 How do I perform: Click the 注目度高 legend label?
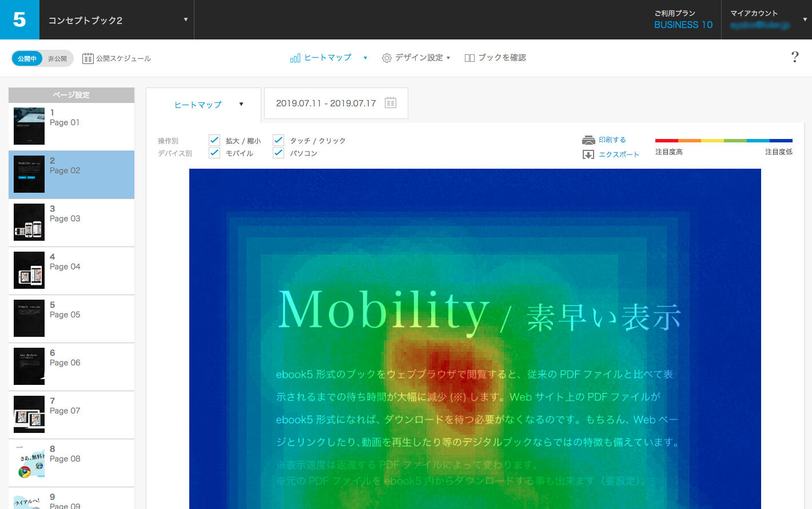pyautogui.click(x=669, y=152)
